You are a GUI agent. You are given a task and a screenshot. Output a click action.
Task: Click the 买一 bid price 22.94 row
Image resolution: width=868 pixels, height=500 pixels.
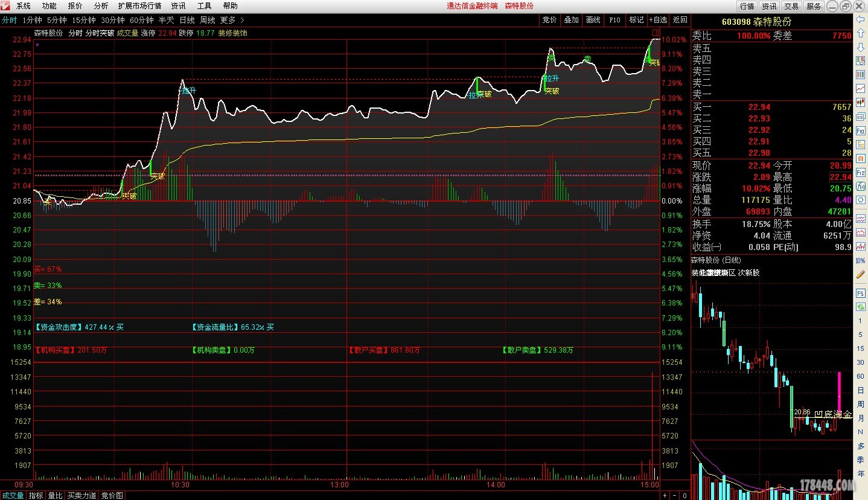772,107
